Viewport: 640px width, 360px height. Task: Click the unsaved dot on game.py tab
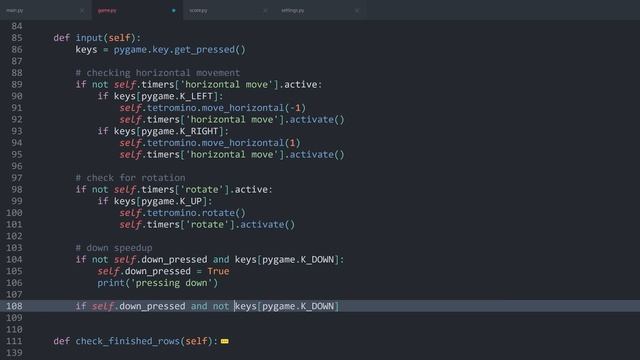tap(173, 11)
